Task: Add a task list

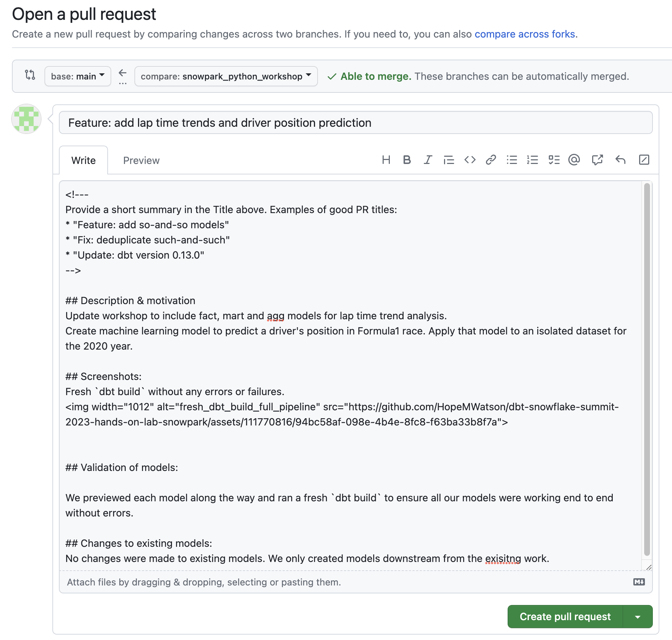Action: coord(554,160)
